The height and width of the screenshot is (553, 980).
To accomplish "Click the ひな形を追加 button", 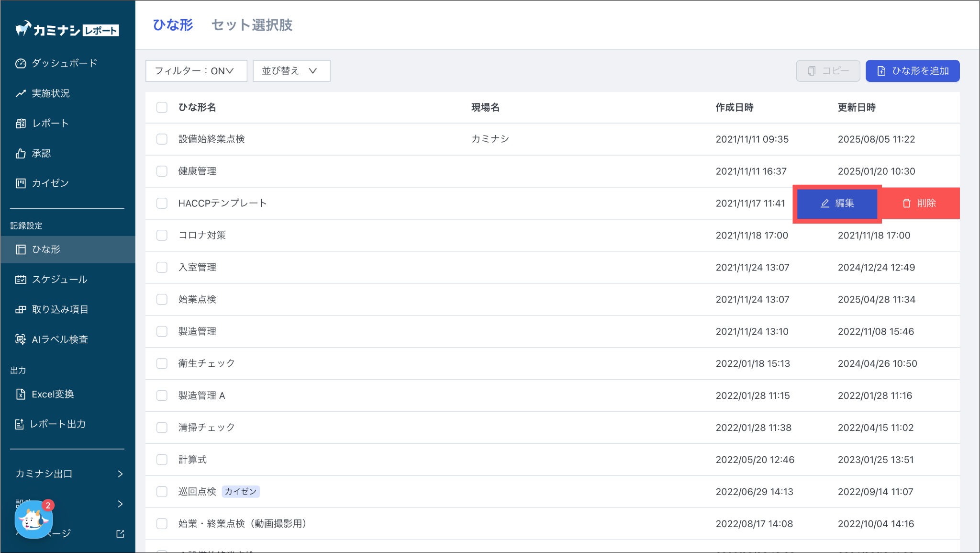I will coord(912,71).
